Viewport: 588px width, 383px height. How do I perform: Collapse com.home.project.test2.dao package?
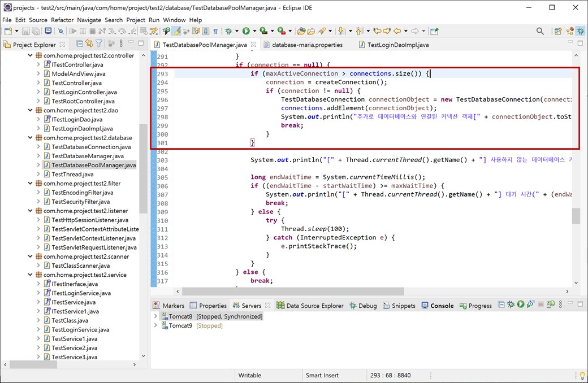point(30,110)
